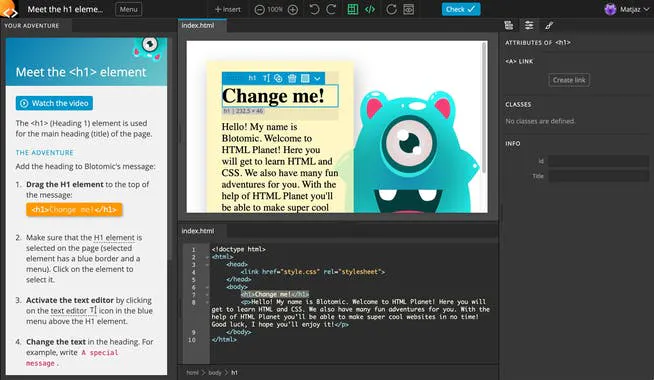Click the blue Check button

click(x=461, y=9)
